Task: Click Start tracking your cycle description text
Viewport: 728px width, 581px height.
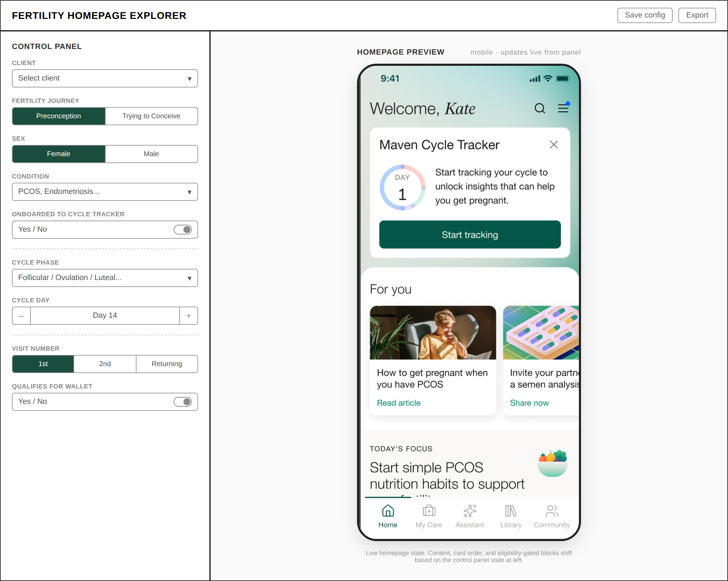Action: (x=495, y=186)
